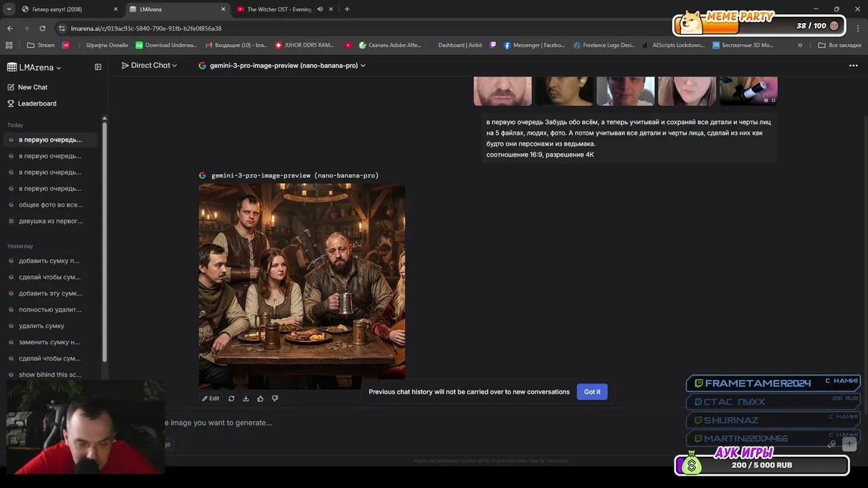Close the 'Гитлер капут! (2008)' tab
Image resolution: width=868 pixels, height=488 pixels.
[x=115, y=9]
